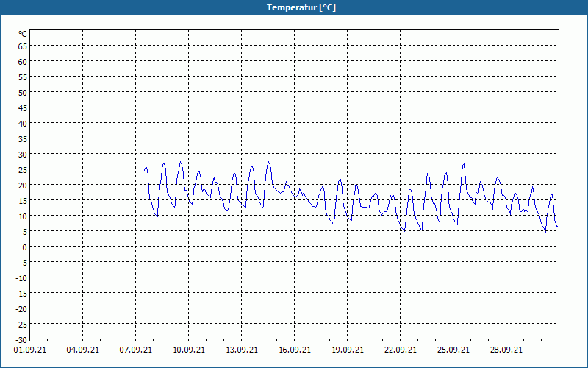Select the 13.09.21 x-axis label
The image size is (588, 368).
click(242, 350)
